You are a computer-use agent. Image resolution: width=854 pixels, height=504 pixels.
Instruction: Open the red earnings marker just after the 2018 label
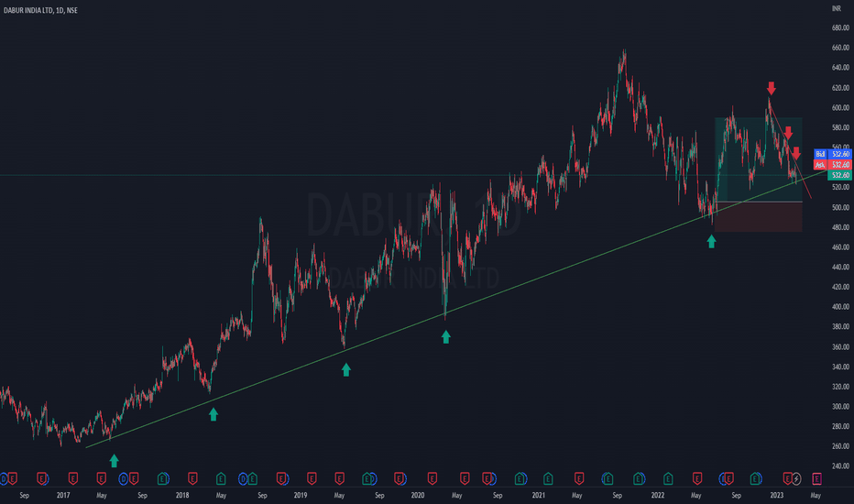192,478
